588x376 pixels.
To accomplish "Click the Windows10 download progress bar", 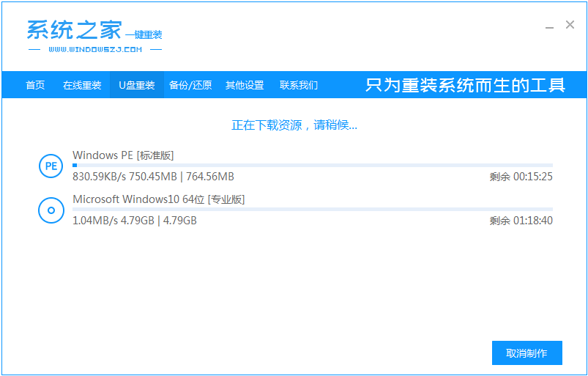I will [312, 210].
